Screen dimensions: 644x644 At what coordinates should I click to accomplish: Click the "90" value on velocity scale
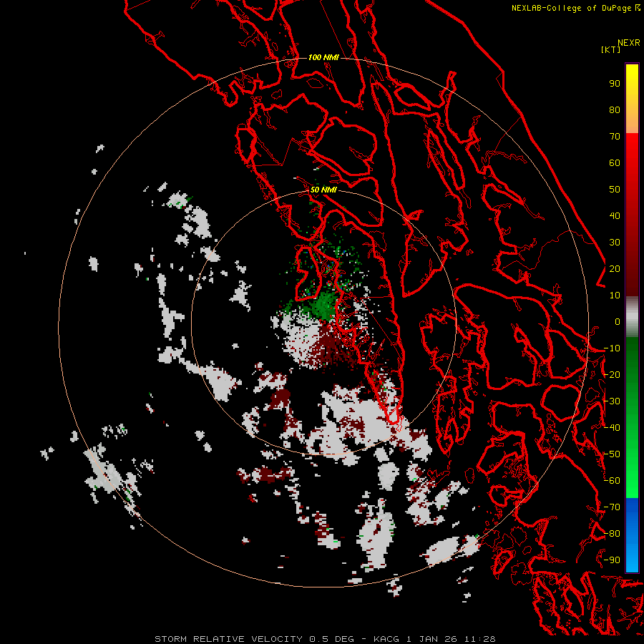[x=615, y=84]
